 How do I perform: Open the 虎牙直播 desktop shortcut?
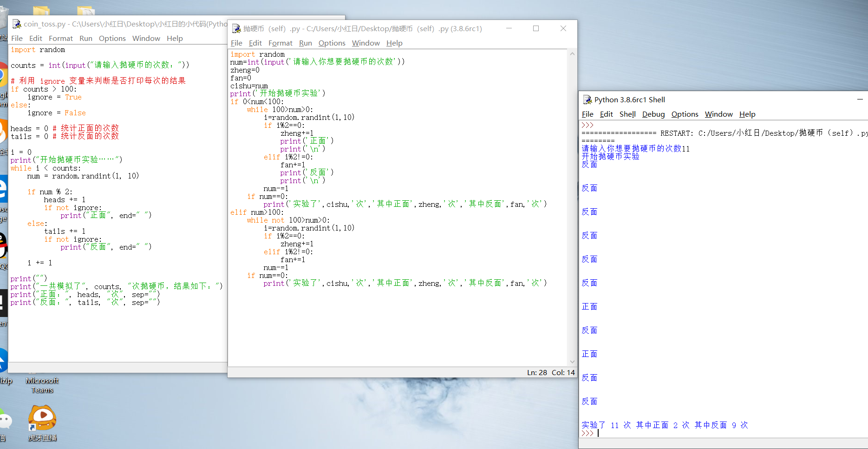click(42, 422)
